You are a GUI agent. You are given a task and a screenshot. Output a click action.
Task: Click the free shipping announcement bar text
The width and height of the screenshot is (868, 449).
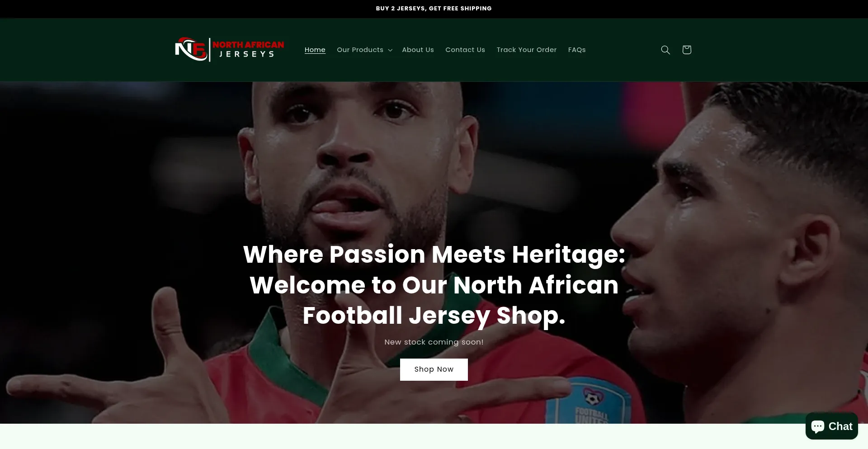tap(434, 9)
